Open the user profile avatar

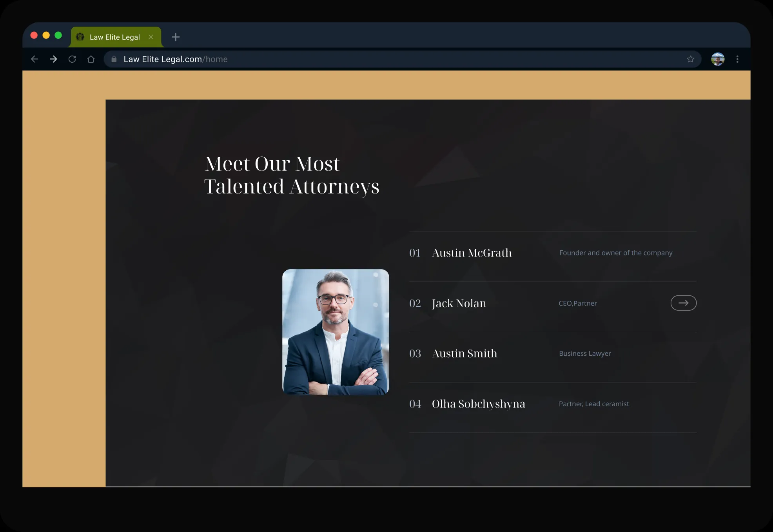coord(718,59)
